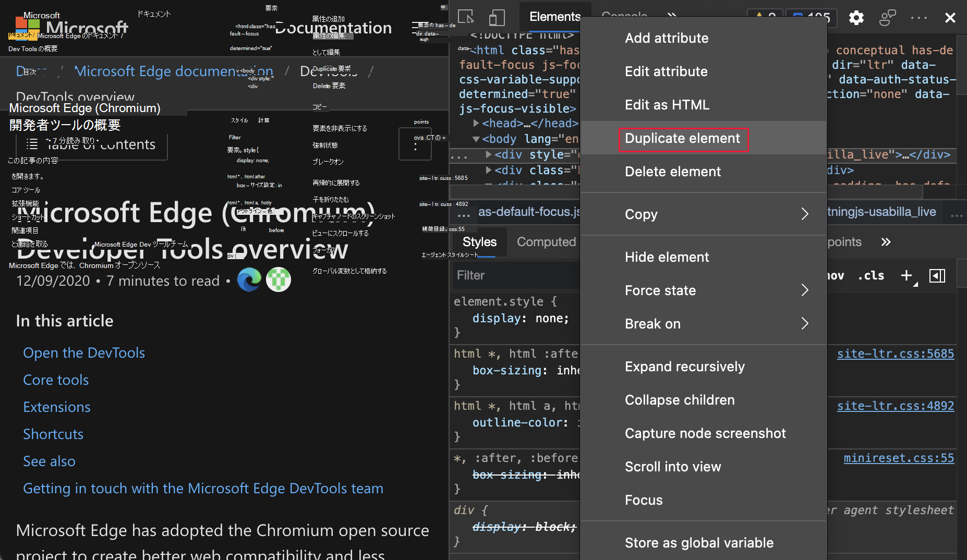This screenshot has width=967, height=560.
Task: Expand the head node in DOM tree
Action: coord(476,123)
